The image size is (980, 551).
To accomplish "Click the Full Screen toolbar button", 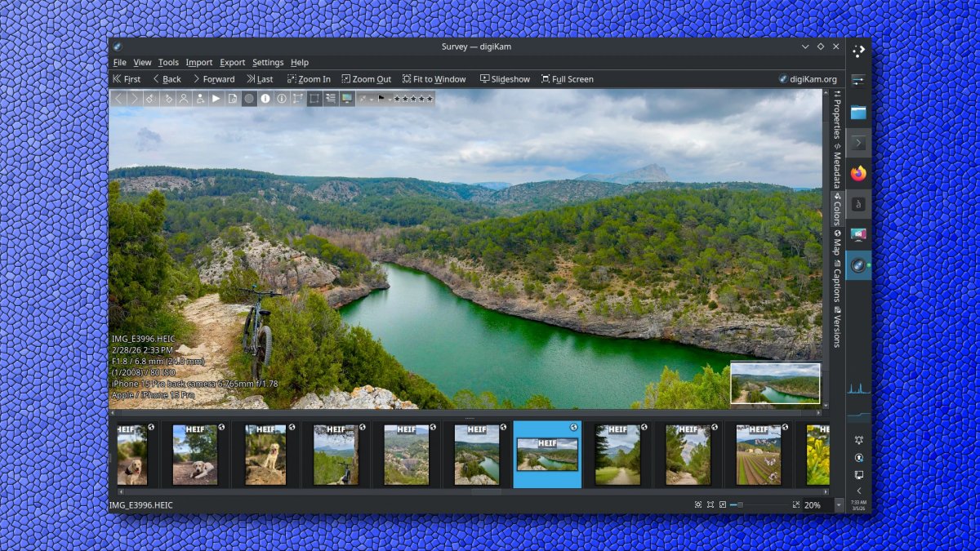I will 567,79.
